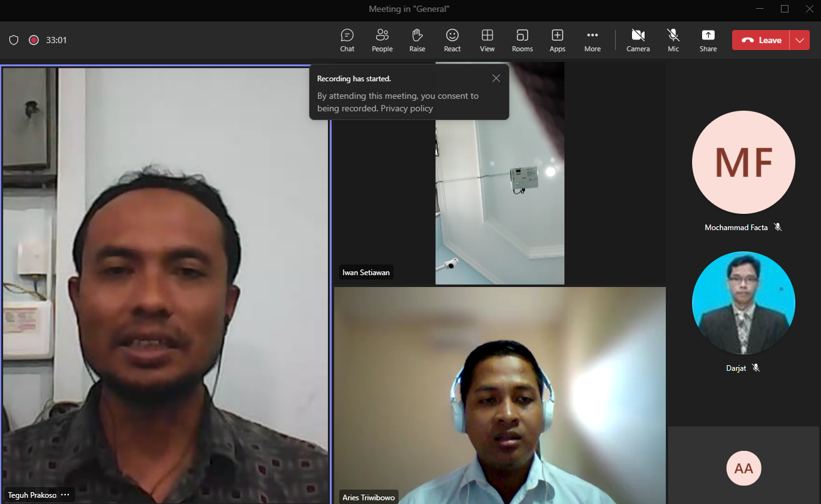Image resolution: width=821 pixels, height=504 pixels.
Task: Select Darjat's profile picture
Action: pos(743,303)
